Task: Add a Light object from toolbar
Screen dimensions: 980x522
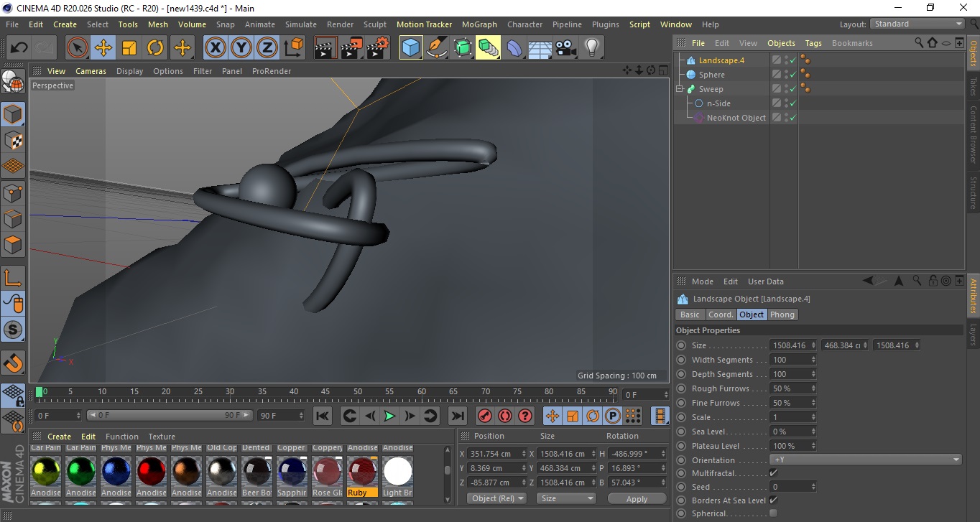Action: pyautogui.click(x=591, y=48)
